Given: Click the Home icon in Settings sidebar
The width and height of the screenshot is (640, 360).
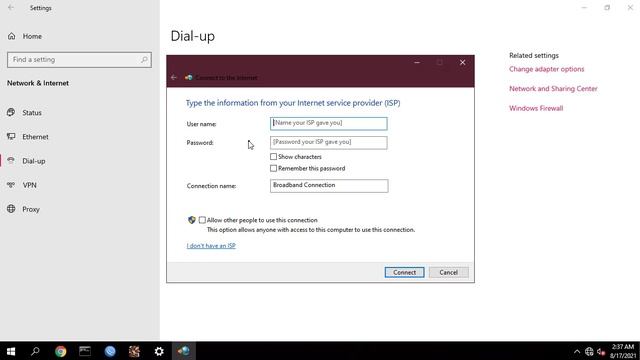Looking at the screenshot, I should point(11,36).
